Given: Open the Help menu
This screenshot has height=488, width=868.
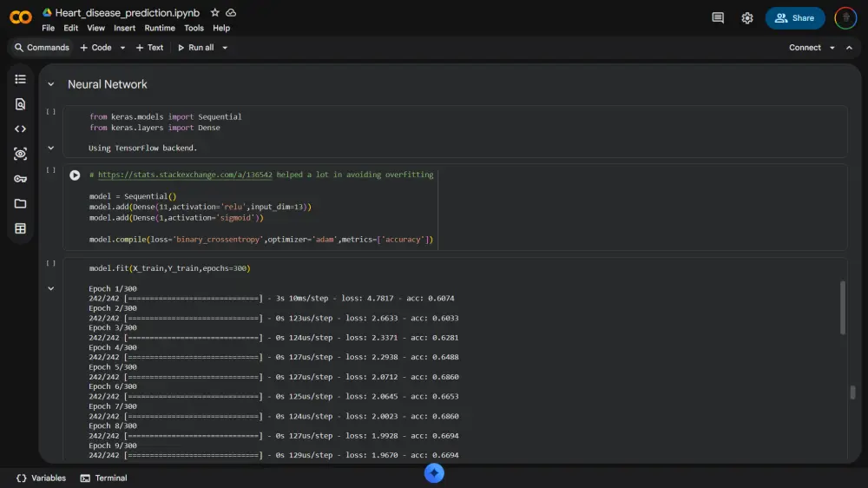Looking at the screenshot, I should 221,28.
